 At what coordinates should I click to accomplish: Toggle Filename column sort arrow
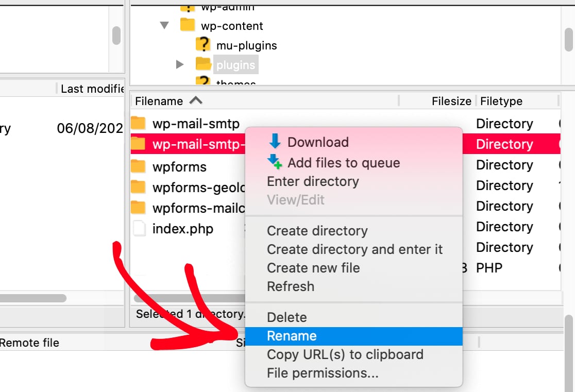click(196, 100)
